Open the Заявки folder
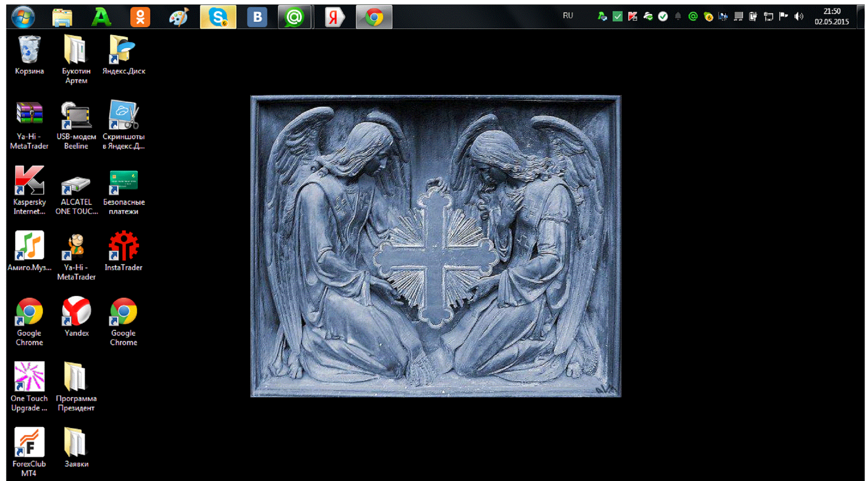The image size is (868, 481). pyautogui.click(x=76, y=448)
